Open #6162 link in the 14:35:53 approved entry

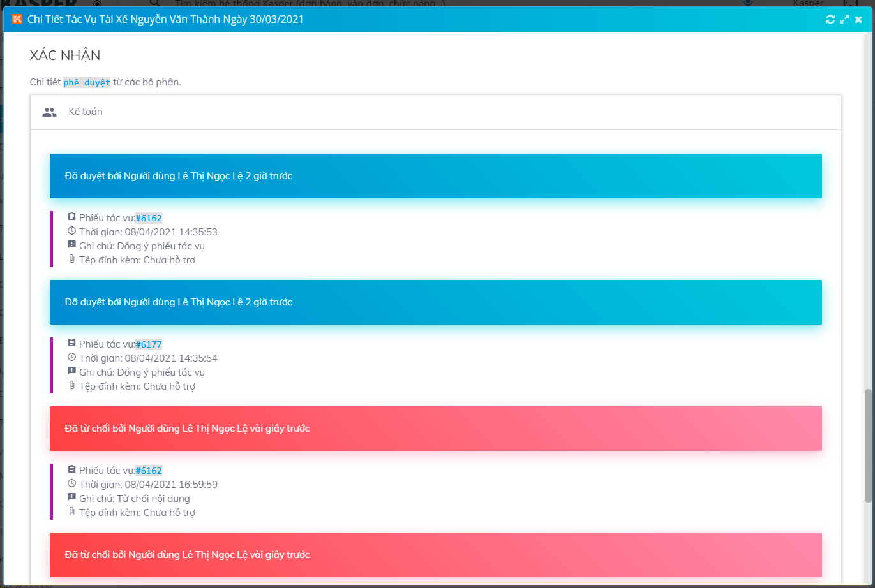[x=149, y=218]
